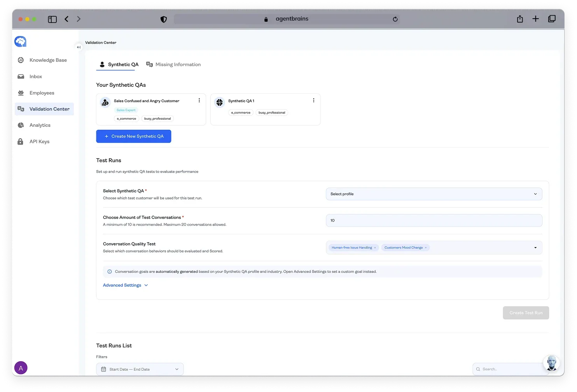Open Knowledge Base in the sidebar
The width and height of the screenshot is (577, 392).
pos(48,60)
